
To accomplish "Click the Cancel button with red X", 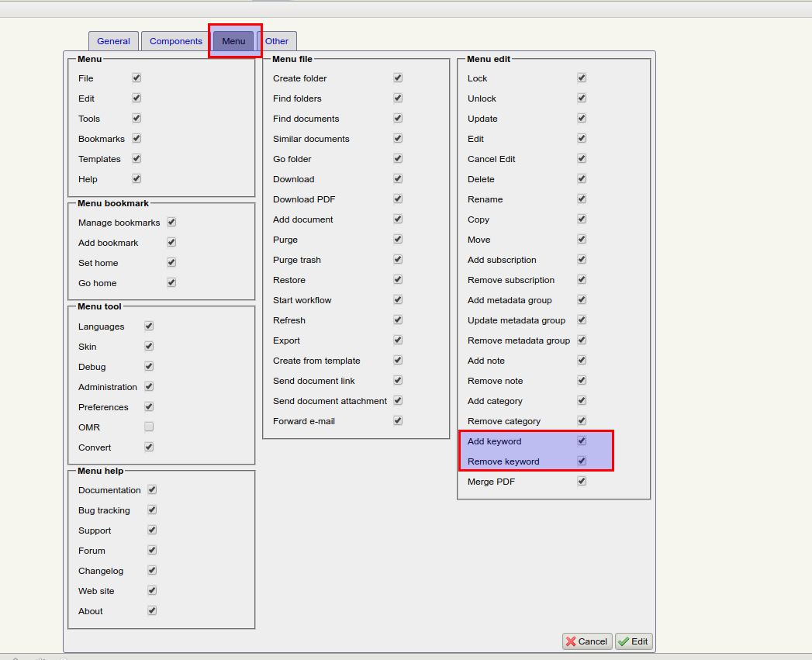I will tap(587, 641).
